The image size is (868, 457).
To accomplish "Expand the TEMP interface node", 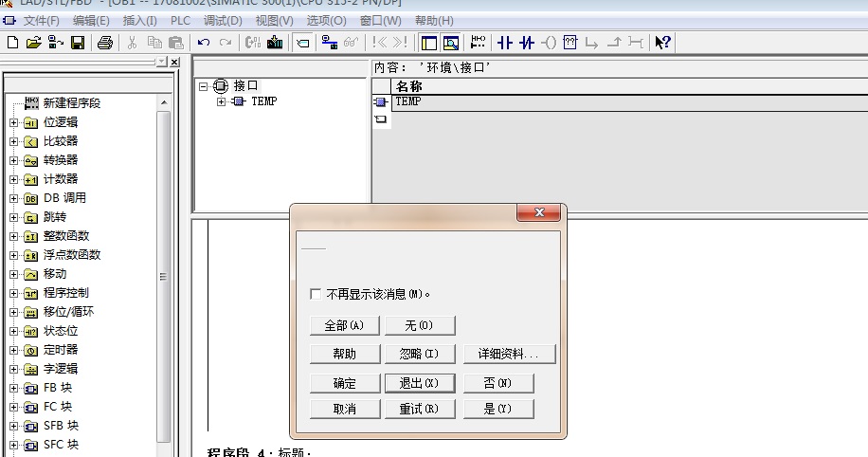I will (x=221, y=101).
